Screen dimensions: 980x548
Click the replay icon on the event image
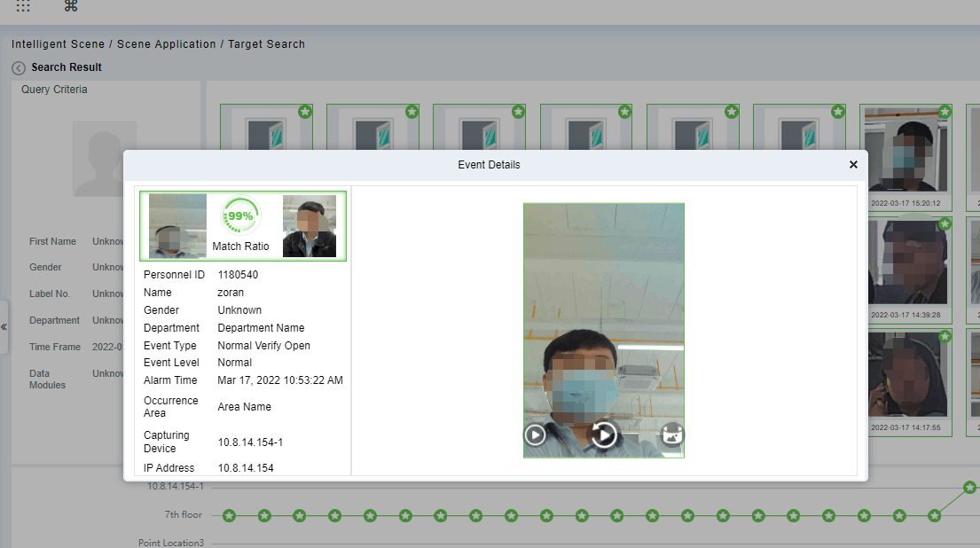(x=604, y=434)
